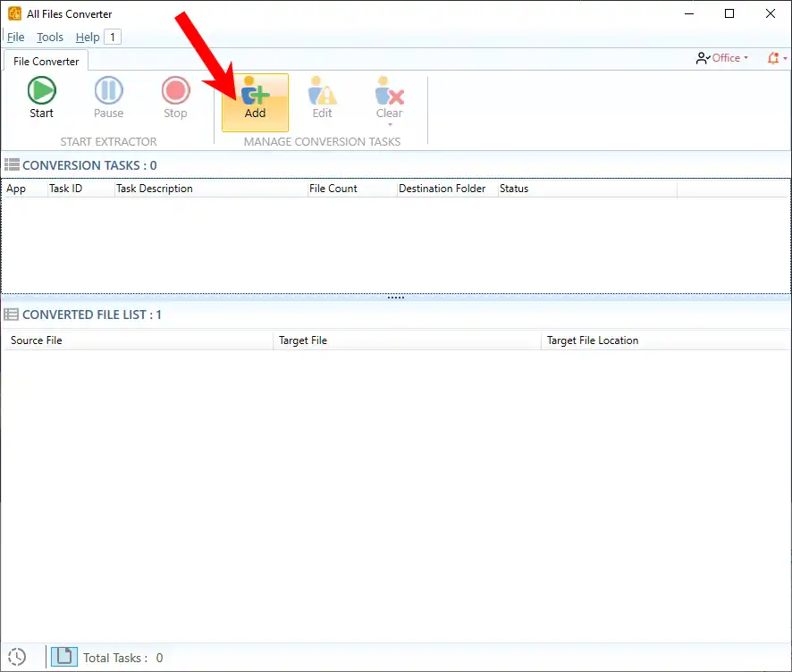Open the File menu
This screenshot has width=792, height=672.
coord(16,37)
